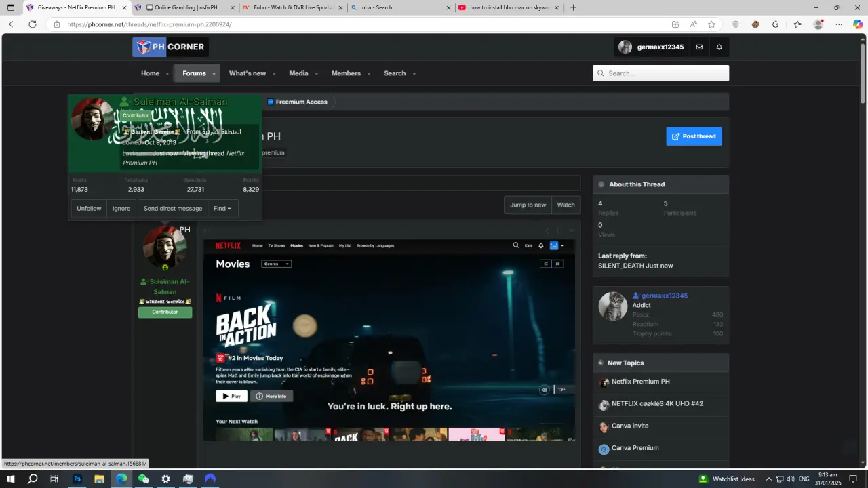Open Windows Start menu
The width and height of the screenshot is (868, 488).
point(11,479)
